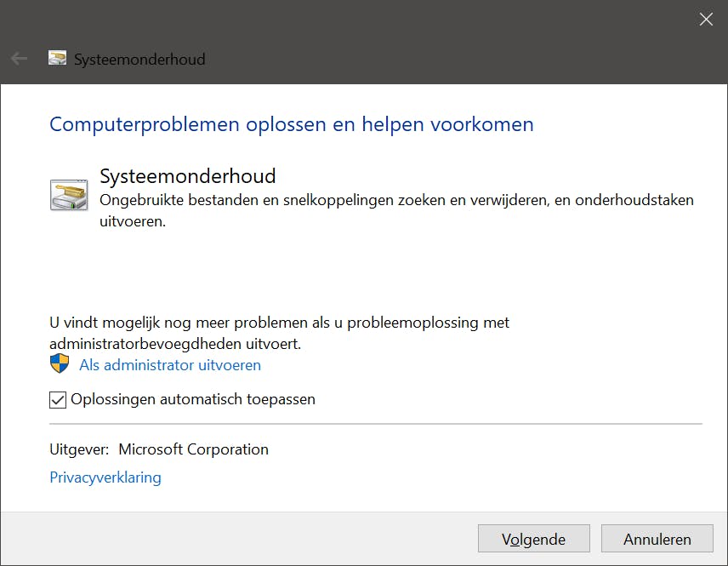Click the large Systeemonderhoud troubleshooter icon
728x566 pixels.
[x=69, y=194]
